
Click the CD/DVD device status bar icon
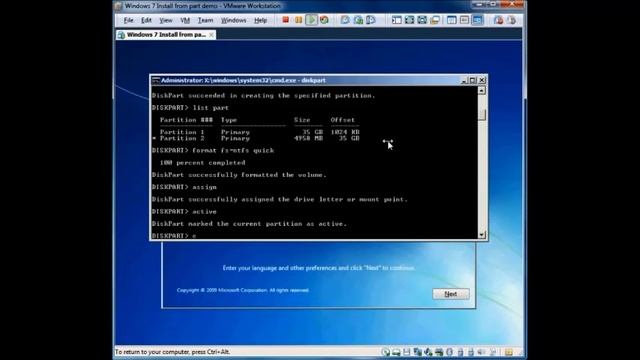tap(386, 352)
